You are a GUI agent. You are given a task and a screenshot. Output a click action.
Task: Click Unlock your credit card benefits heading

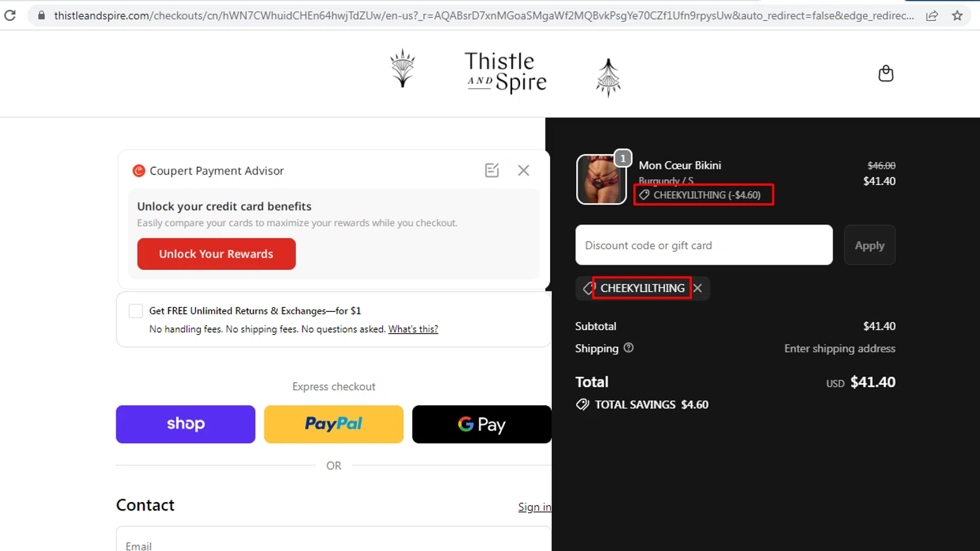(224, 207)
